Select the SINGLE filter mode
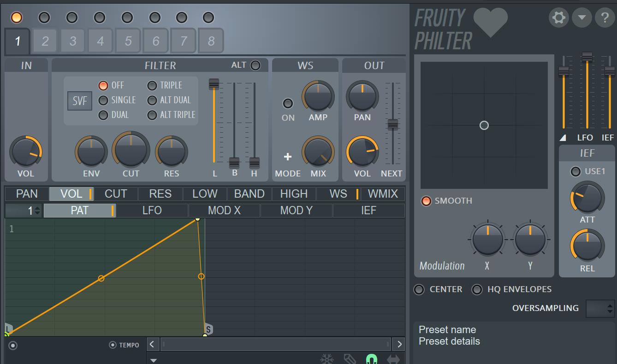The height and width of the screenshot is (364, 617). tap(103, 100)
